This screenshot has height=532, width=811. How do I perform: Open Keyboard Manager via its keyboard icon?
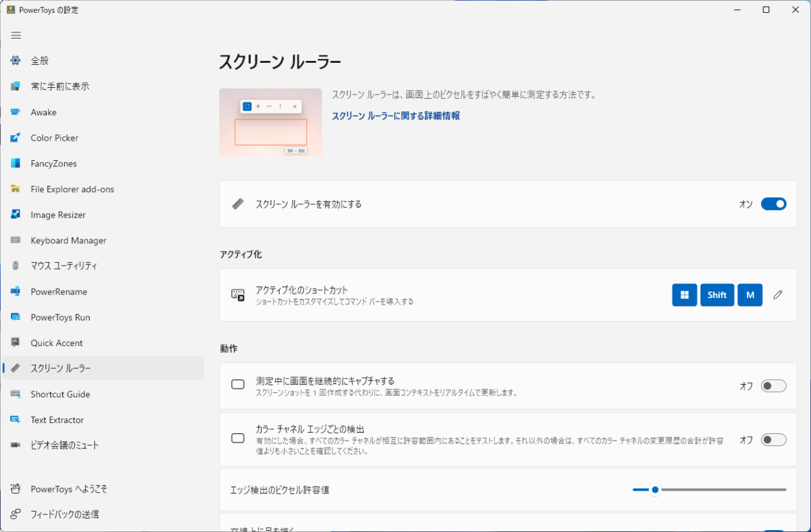[x=16, y=241]
